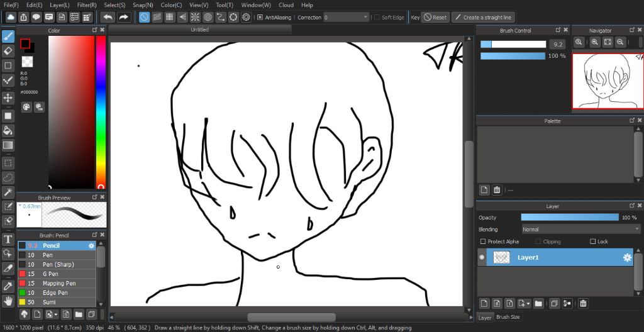Viewport: 644px width, 332px height.
Task: Switch to the Brush Size tab
Action: click(x=508, y=317)
